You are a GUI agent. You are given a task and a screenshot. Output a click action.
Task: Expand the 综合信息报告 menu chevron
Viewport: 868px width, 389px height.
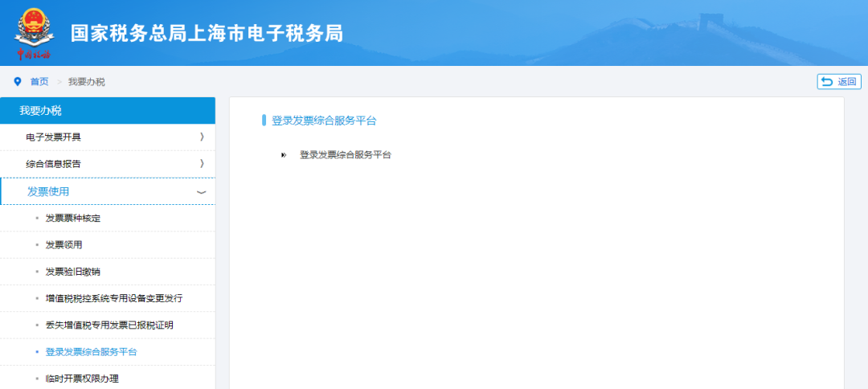click(x=202, y=163)
